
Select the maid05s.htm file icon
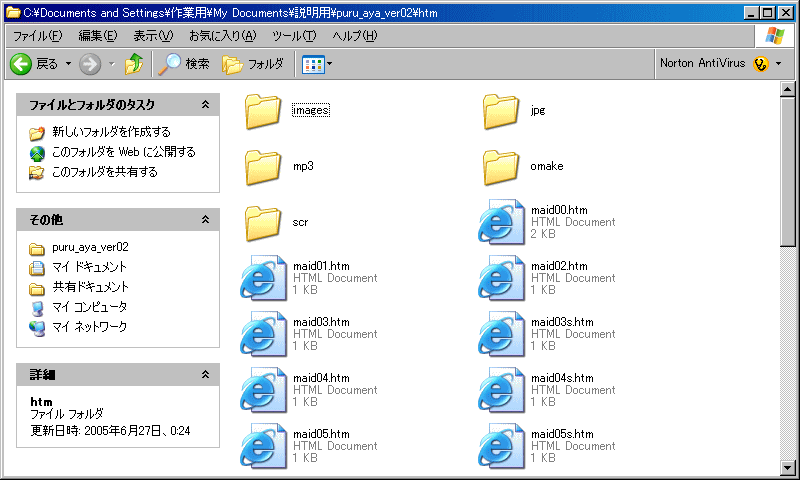tap(502, 446)
